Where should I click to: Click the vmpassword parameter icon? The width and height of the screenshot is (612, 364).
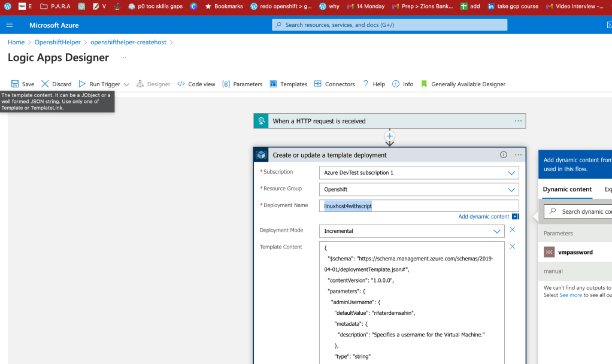[549, 252]
